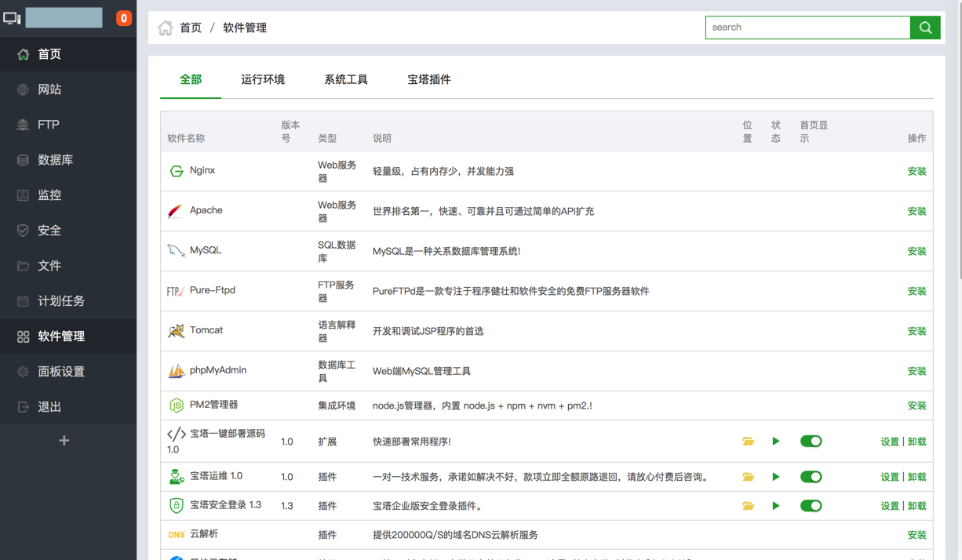The height and width of the screenshot is (560, 962).
Task: Switch to the 运行环境 tab
Action: (x=263, y=79)
